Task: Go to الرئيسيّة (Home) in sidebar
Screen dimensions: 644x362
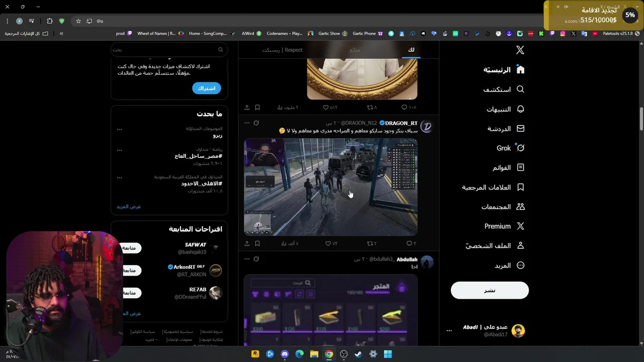Action: click(504, 70)
